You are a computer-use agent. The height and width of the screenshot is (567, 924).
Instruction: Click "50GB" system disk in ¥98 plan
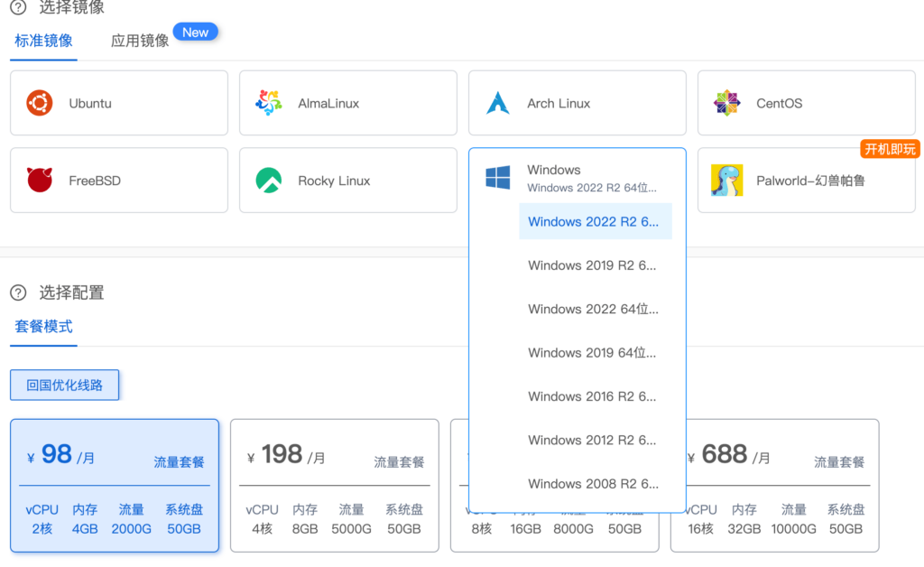click(184, 529)
